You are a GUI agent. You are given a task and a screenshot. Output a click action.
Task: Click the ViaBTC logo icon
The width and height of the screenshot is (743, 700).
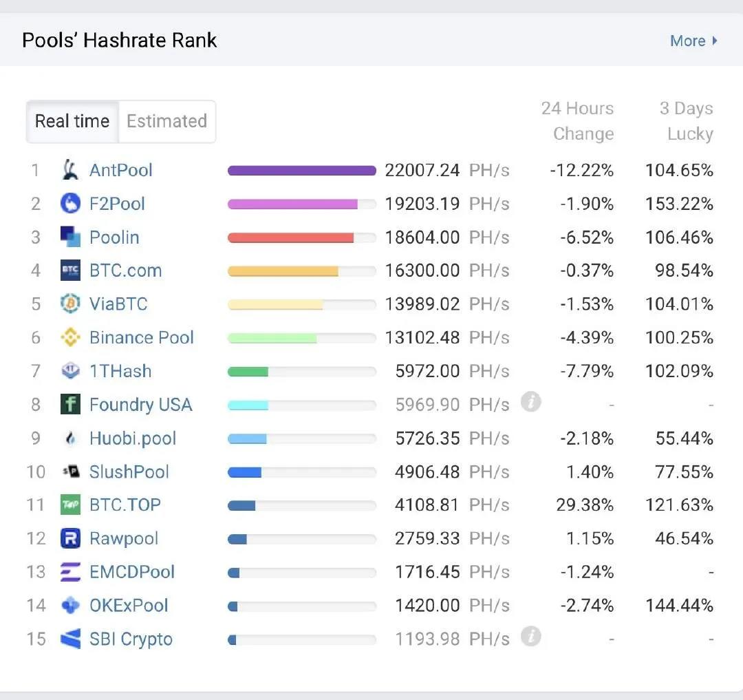[70, 304]
